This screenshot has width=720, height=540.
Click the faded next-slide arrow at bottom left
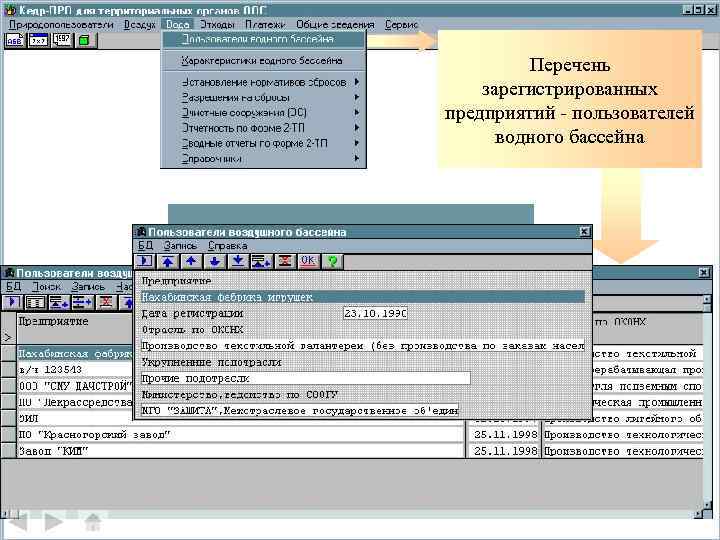[x=53, y=522]
